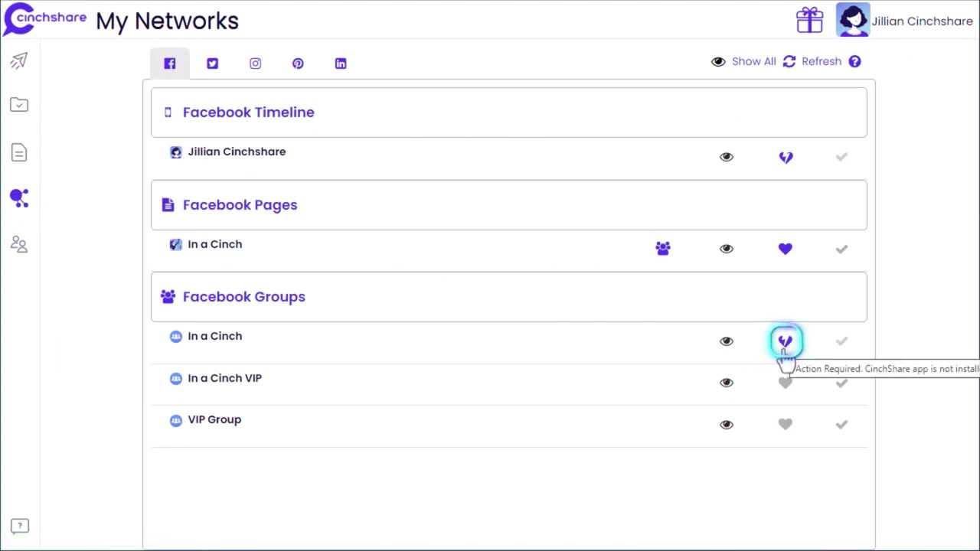Click broken heart icon for In a Cinch group

click(x=786, y=341)
